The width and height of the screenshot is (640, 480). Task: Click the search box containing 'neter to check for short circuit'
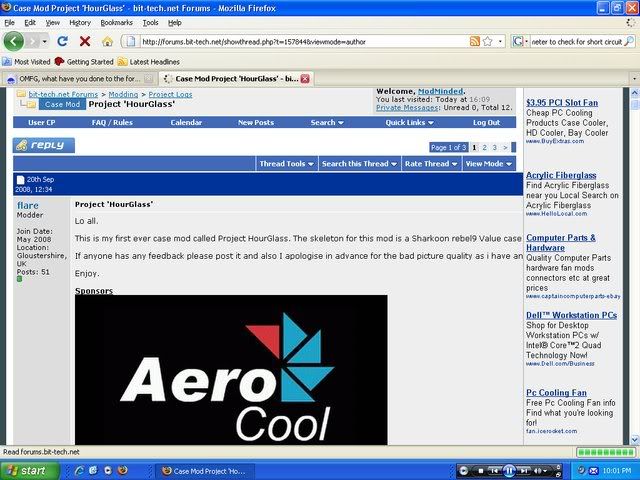pos(577,42)
